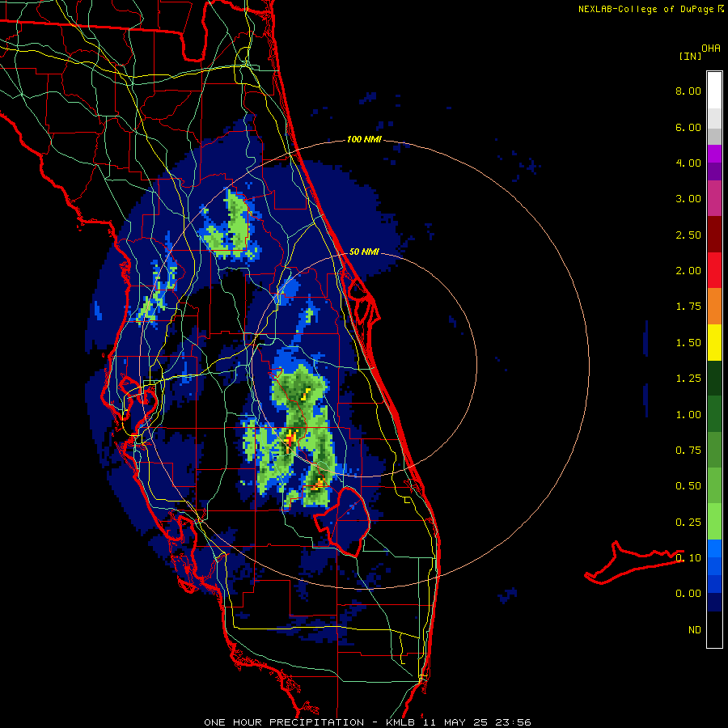Click the [IN] units label
This screenshot has height=728, width=728.
point(690,56)
